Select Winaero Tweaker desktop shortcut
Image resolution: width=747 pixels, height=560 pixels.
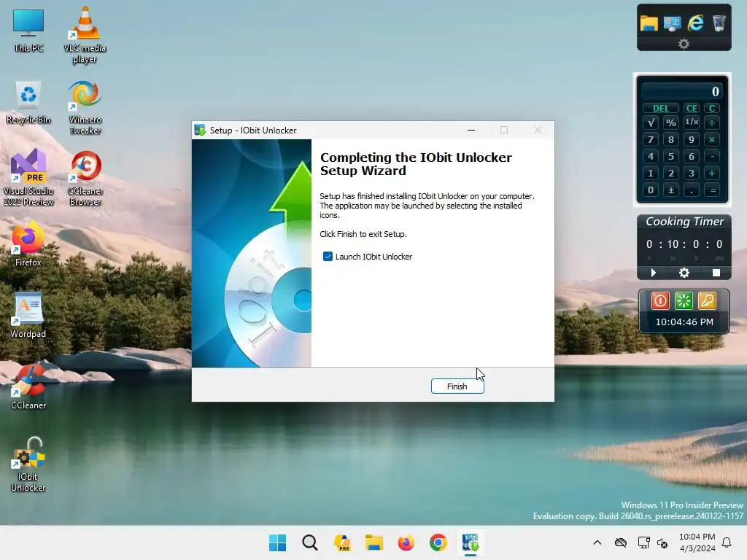click(85, 108)
